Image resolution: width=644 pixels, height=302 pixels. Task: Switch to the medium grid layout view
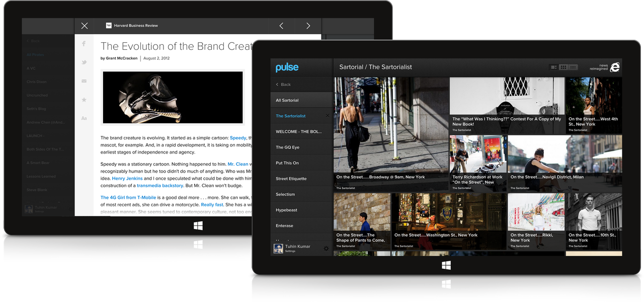(563, 67)
